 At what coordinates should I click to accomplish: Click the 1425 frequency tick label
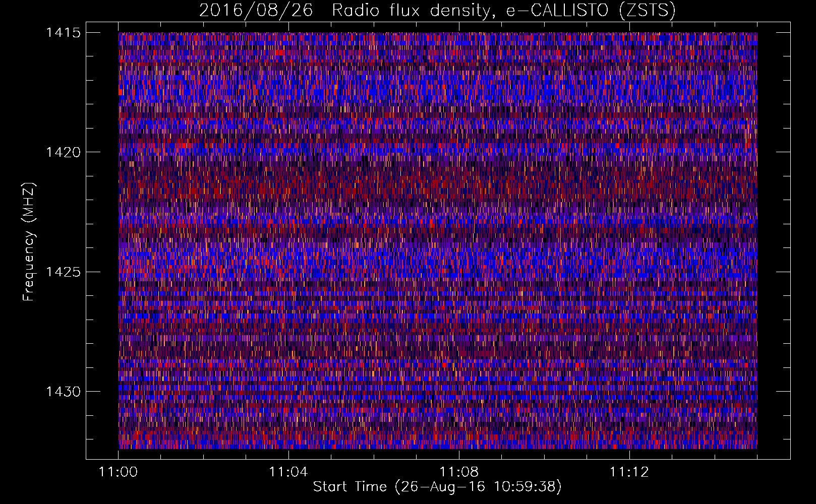pos(63,272)
